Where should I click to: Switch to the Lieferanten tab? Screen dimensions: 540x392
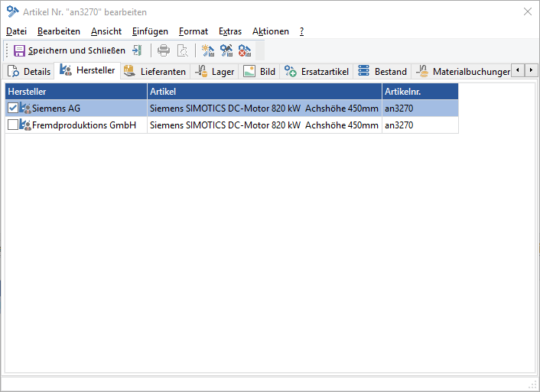[x=155, y=71]
